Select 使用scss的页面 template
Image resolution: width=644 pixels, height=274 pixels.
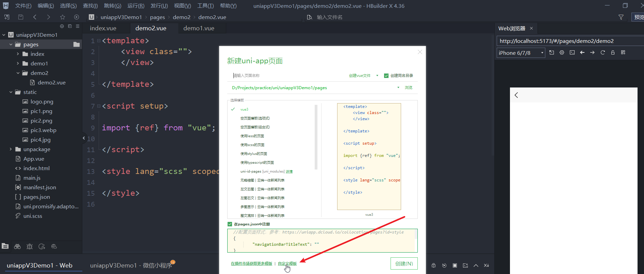click(x=252, y=145)
